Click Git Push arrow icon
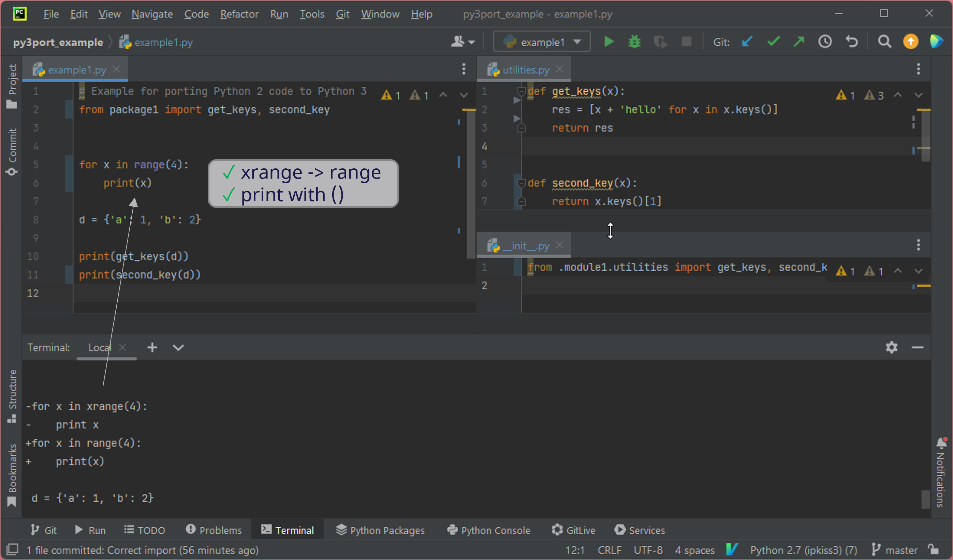 click(x=799, y=42)
